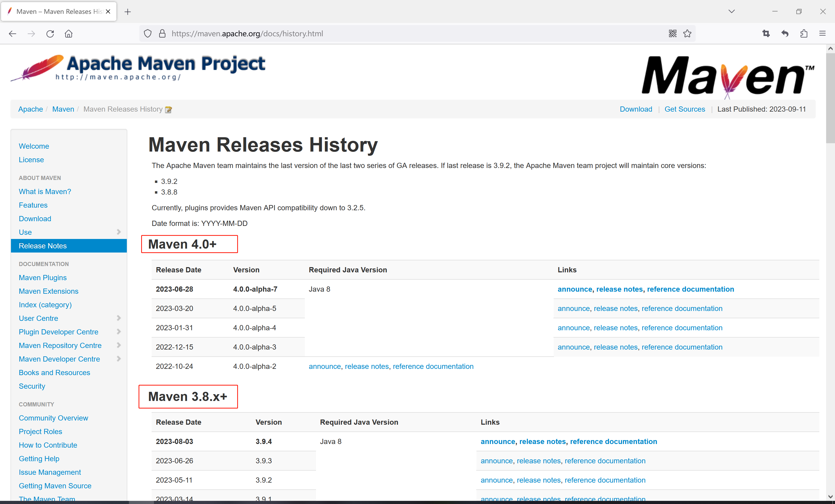835x504 pixels.
Task: Open Getting Maven Source link
Action: [55, 485]
